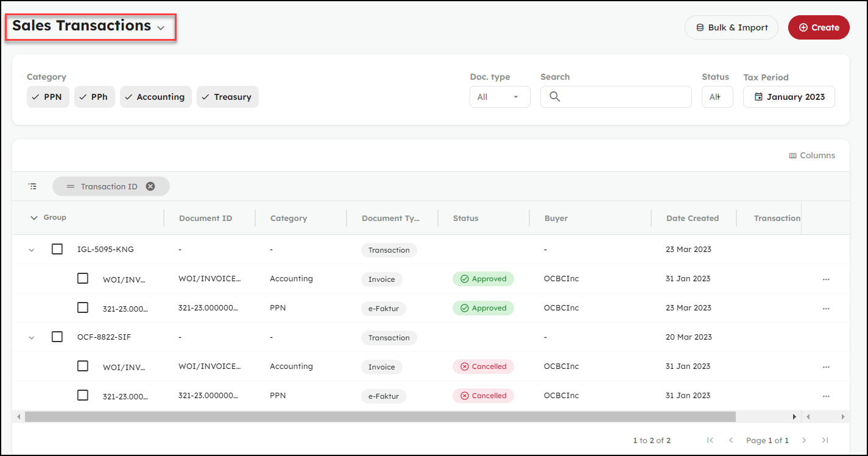
Task: Collapse the IGL-5095-KNG transaction group
Action: point(32,250)
